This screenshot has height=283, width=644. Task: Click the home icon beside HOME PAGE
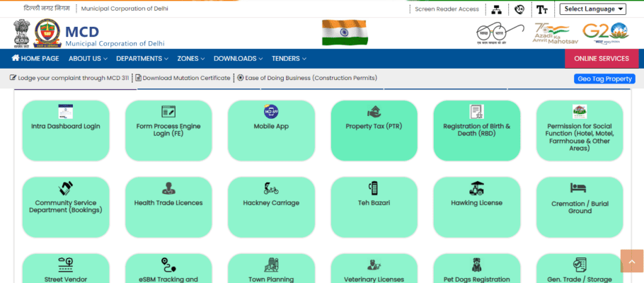(16, 58)
